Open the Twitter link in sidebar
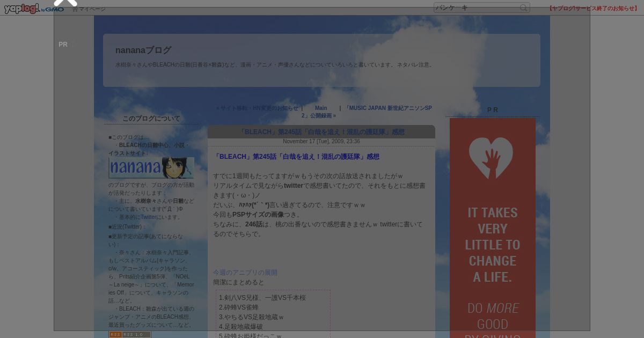644x338 pixels. click(149, 217)
